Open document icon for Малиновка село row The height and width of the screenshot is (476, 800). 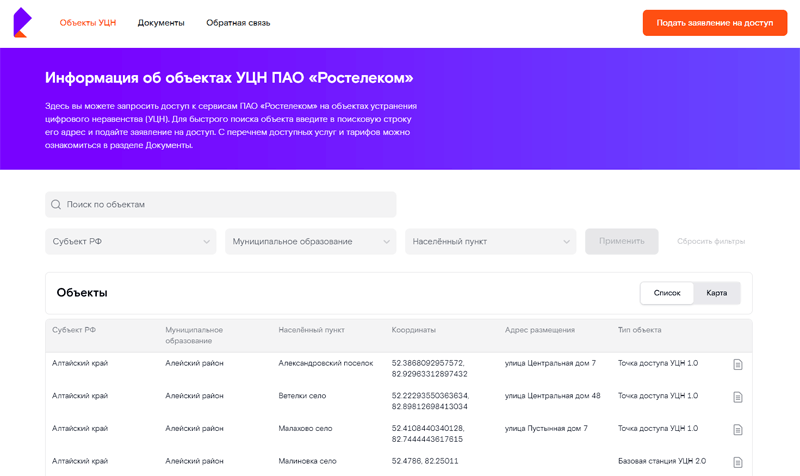[738, 462]
